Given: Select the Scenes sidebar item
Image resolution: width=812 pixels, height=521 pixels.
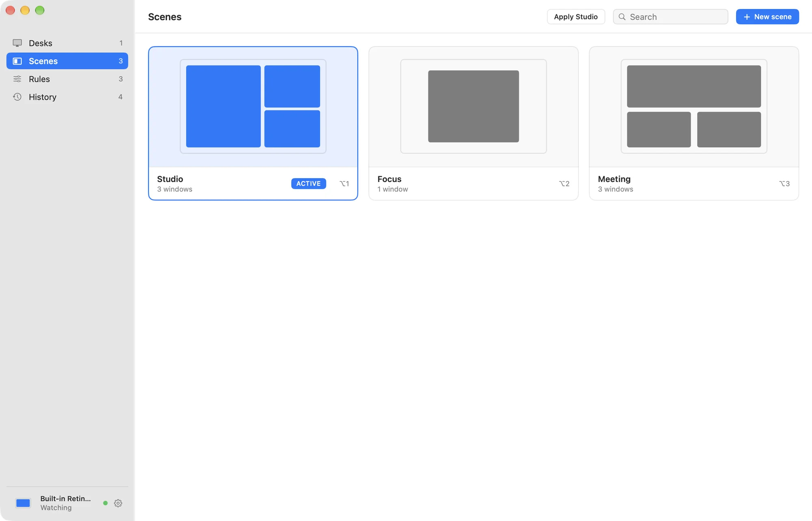Looking at the screenshot, I should pyautogui.click(x=67, y=61).
